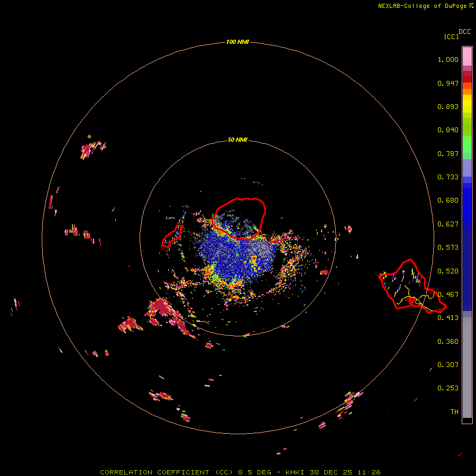Click the [CC] units label

pos(451,36)
